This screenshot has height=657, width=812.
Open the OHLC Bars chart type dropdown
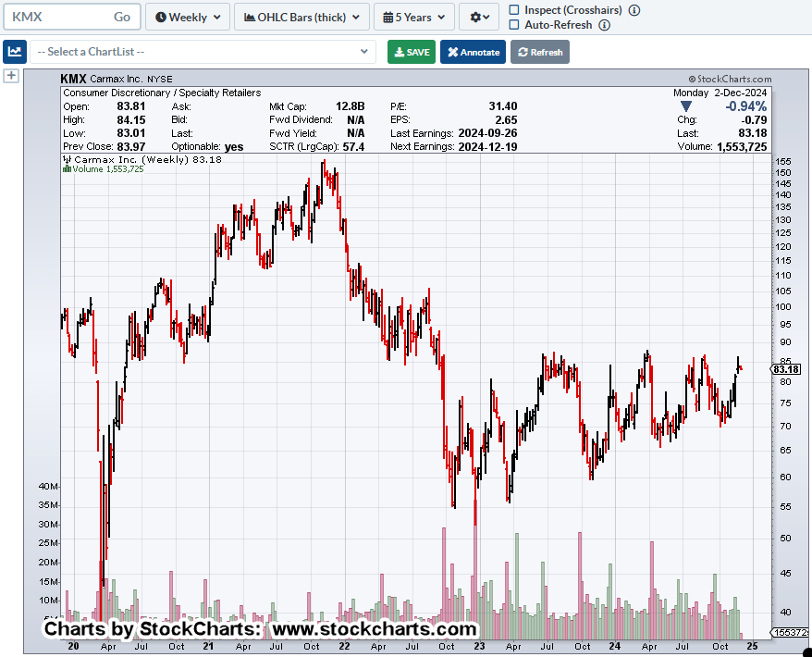pos(301,17)
